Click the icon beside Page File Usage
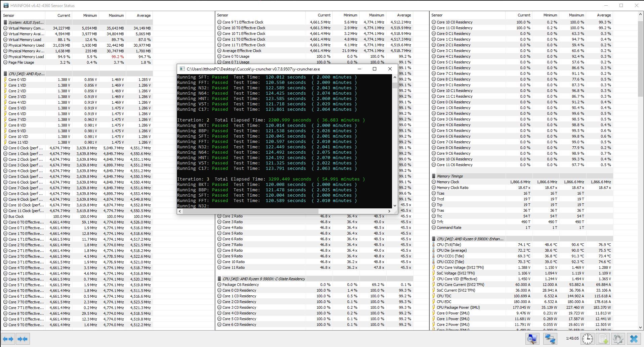This screenshot has width=644, height=347. click(5, 62)
